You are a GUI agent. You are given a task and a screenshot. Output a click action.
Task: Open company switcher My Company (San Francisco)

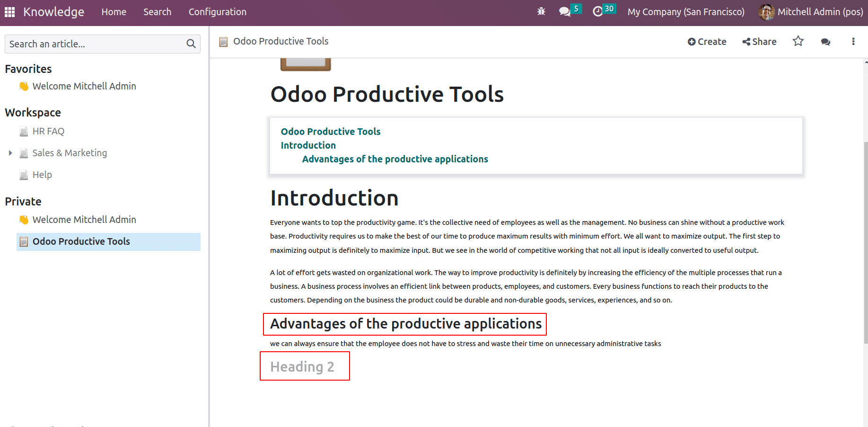(686, 12)
